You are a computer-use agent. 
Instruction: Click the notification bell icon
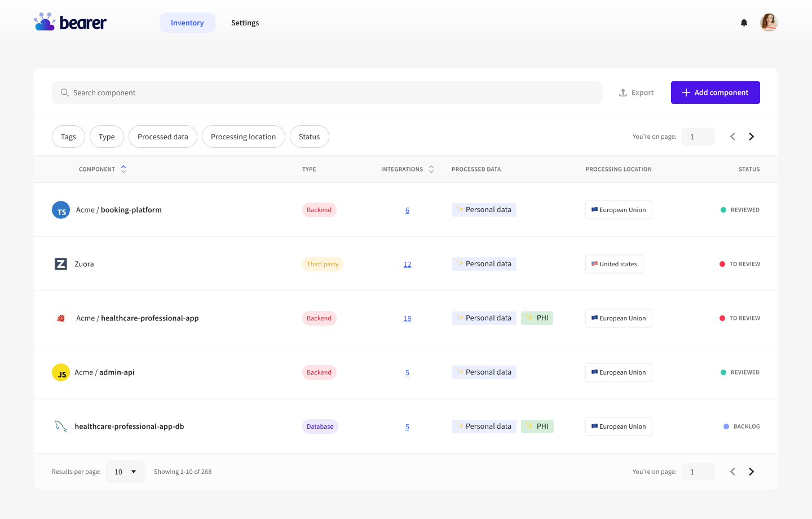click(x=744, y=23)
